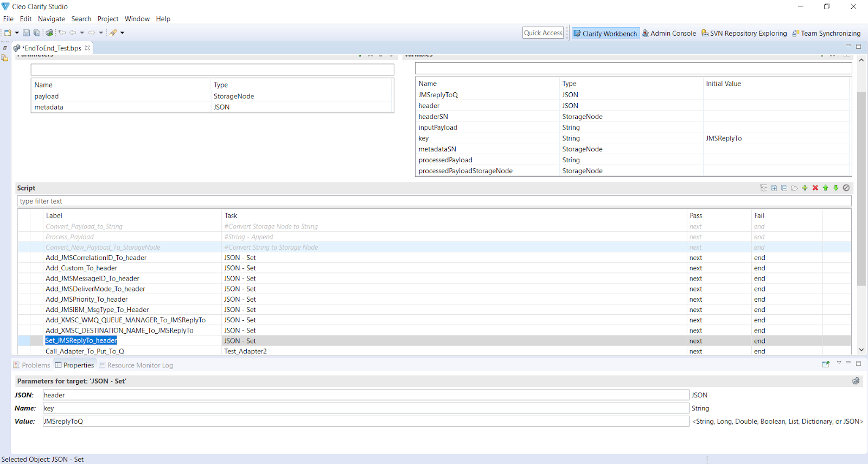Add a script task with green plus
868x464 pixels.
pos(805,188)
